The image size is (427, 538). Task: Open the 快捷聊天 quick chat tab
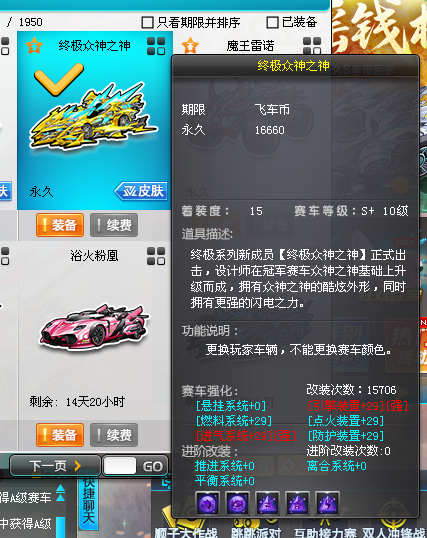[x=89, y=502]
